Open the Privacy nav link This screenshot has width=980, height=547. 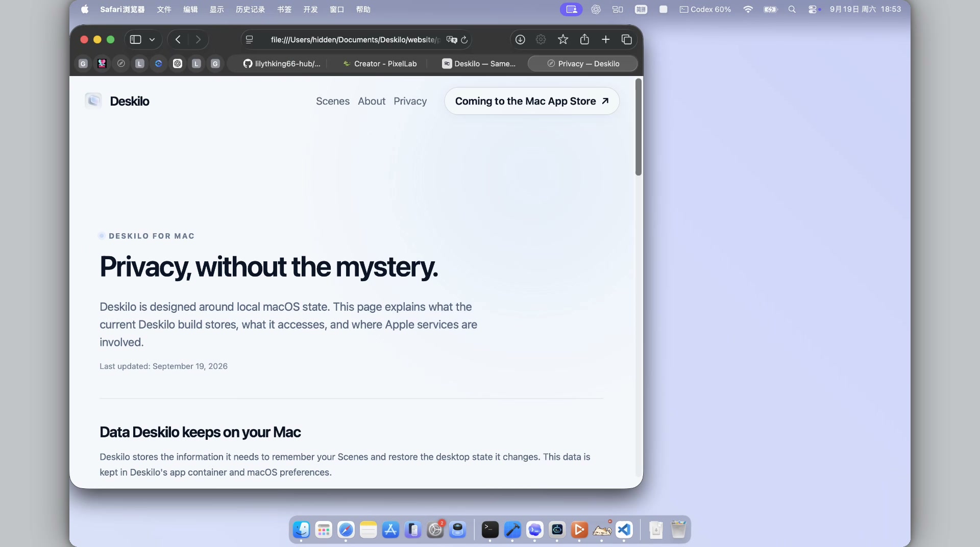(410, 101)
